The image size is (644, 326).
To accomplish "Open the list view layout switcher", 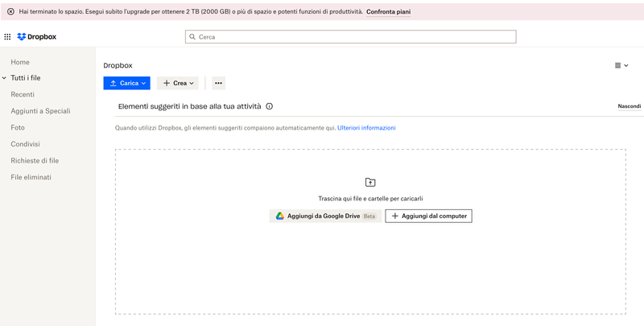I will (621, 65).
